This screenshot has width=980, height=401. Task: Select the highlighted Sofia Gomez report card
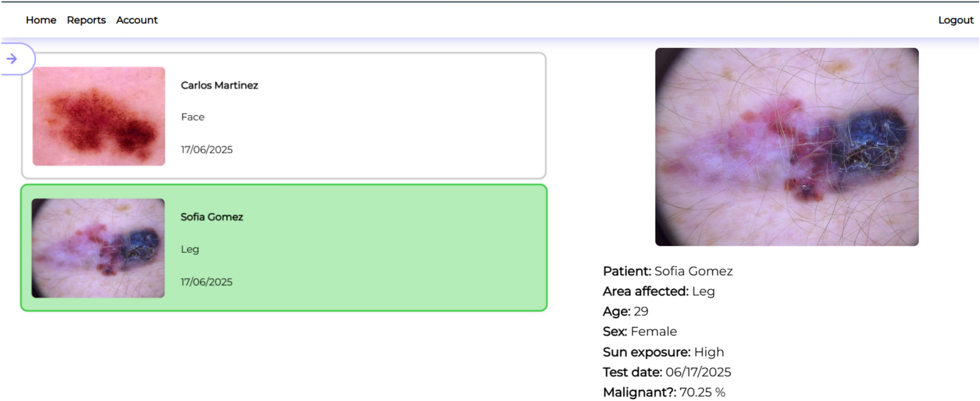391,248
